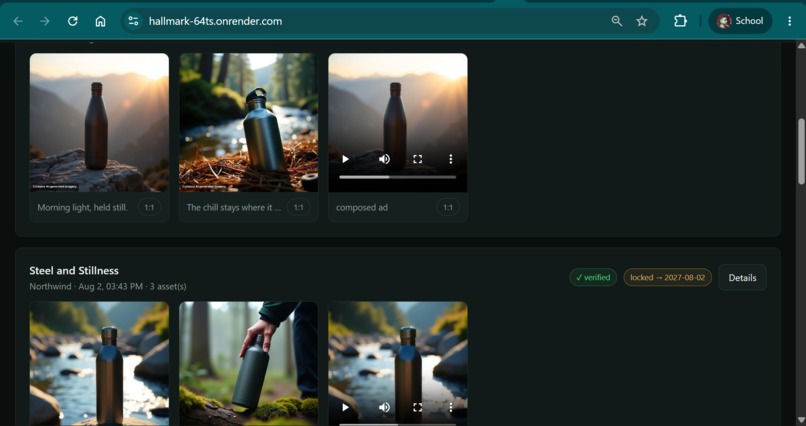Seek on the composed ad progress bar
Image resolution: width=806 pixels, height=426 pixels.
point(397,177)
